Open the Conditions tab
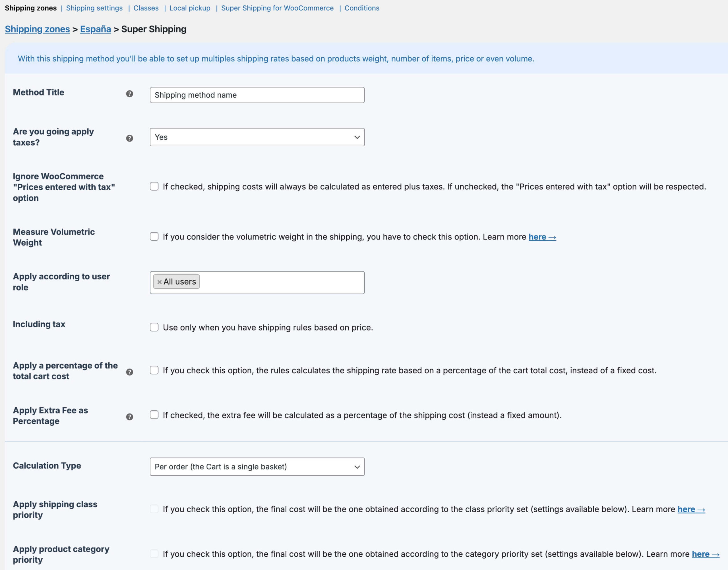This screenshot has width=728, height=570. (x=362, y=8)
